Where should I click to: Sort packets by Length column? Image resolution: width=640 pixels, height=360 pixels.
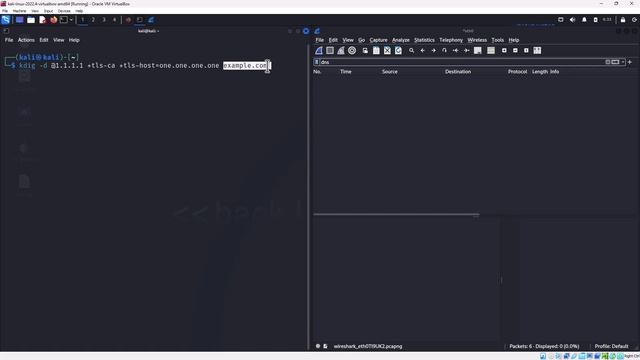(540, 72)
